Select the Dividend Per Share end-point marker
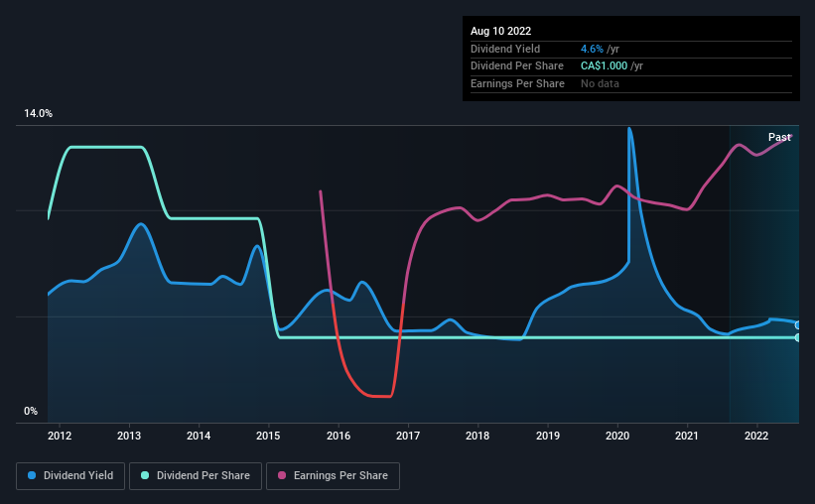Screen dimensions: 815x504 (x=798, y=337)
